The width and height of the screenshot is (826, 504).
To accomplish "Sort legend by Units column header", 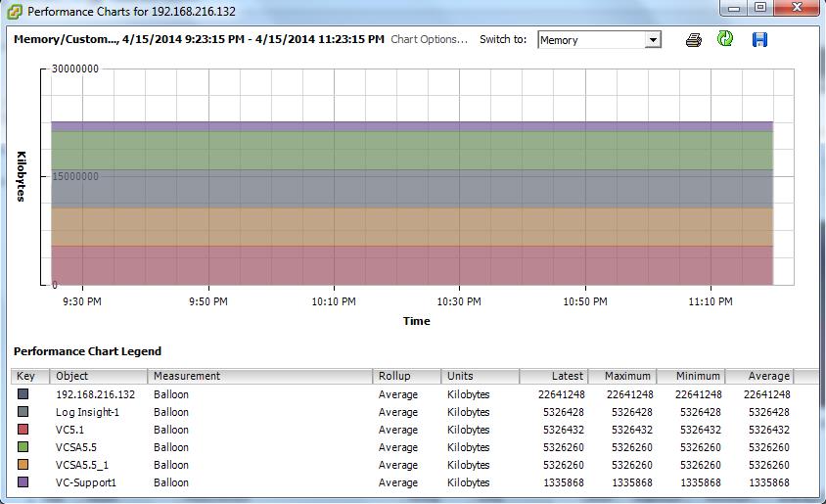I will coord(480,376).
